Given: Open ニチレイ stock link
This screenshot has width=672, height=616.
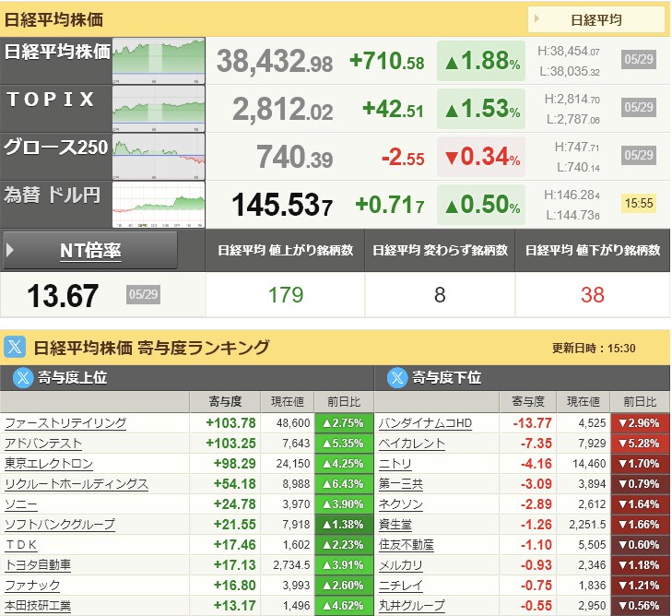Looking at the screenshot, I should click(401, 586).
